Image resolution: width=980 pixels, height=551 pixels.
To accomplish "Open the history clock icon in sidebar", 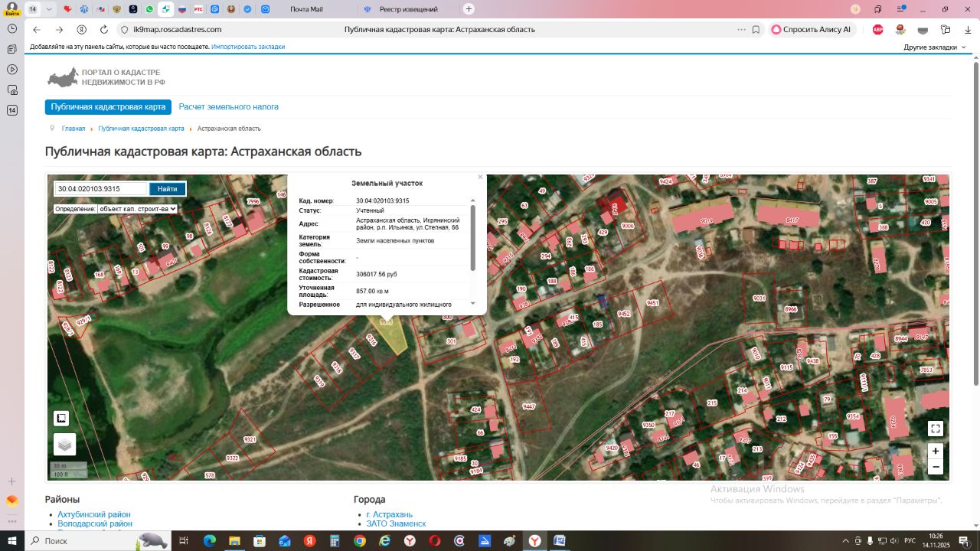I will point(12,28).
